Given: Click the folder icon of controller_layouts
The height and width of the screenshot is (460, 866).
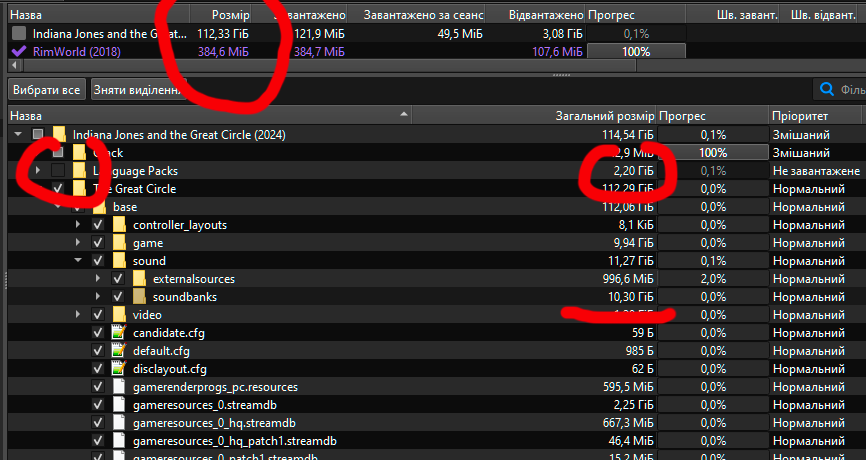Looking at the screenshot, I should 119,225.
